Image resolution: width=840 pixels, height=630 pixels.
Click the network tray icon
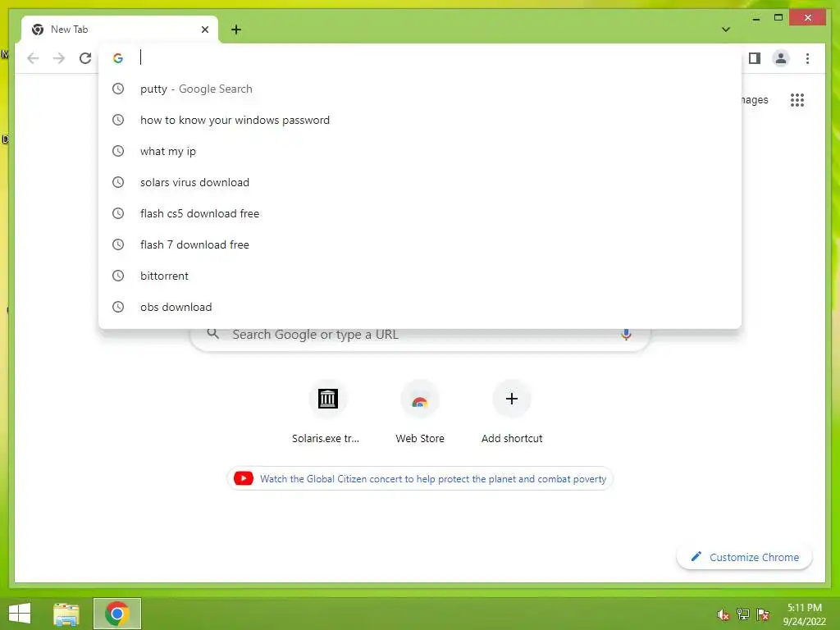742,614
